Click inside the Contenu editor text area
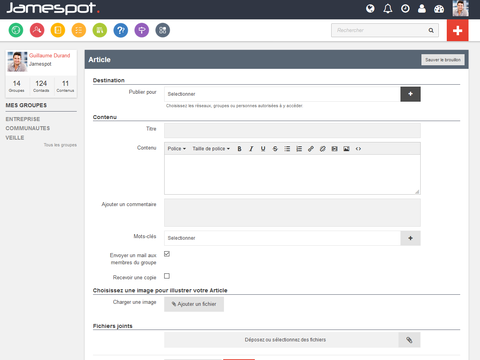The height and width of the screenshot is (360, 480). [x=292, y=174]
